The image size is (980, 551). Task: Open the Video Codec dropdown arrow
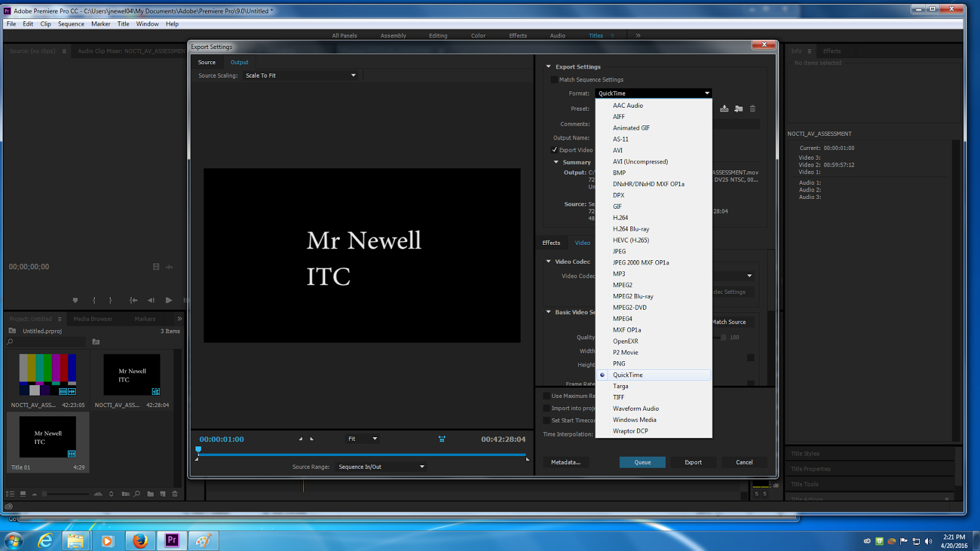749,276
